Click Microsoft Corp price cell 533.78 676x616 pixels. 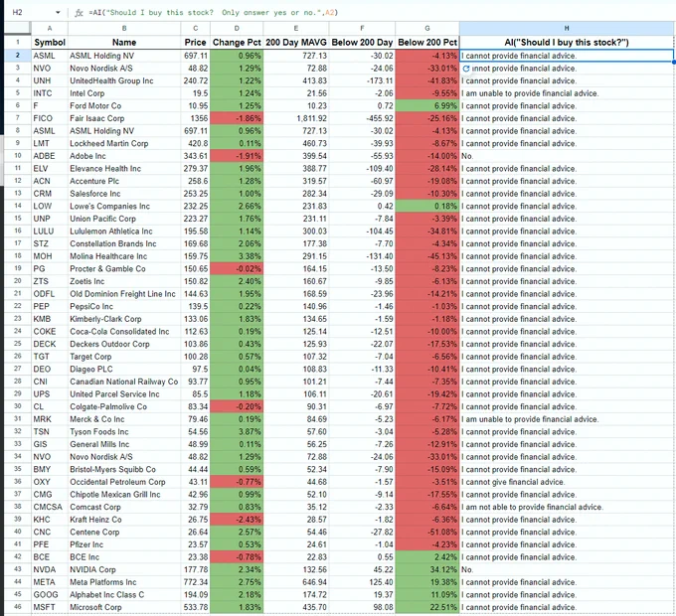pyautogui.click(x=195, y=607)
